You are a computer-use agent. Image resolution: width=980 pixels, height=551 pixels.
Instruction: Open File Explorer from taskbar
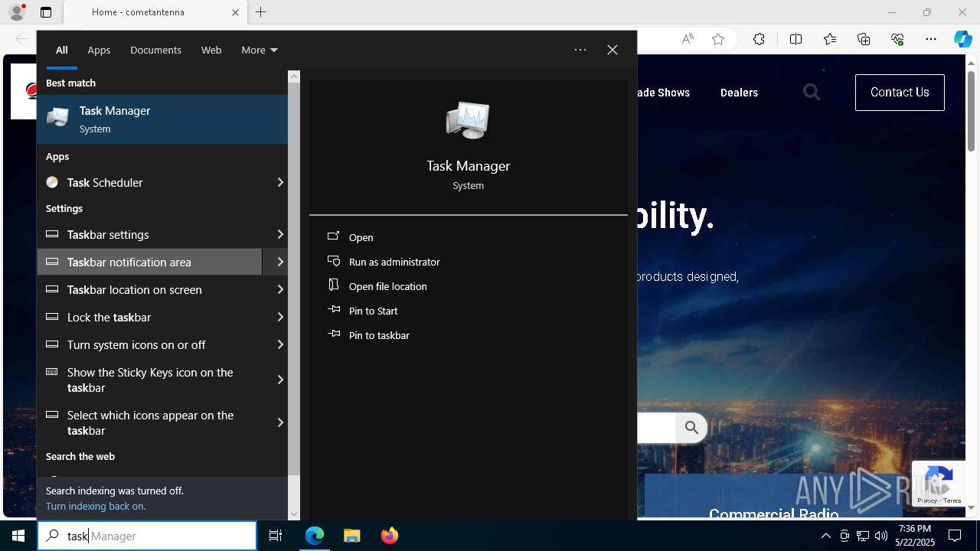point(351,536)
